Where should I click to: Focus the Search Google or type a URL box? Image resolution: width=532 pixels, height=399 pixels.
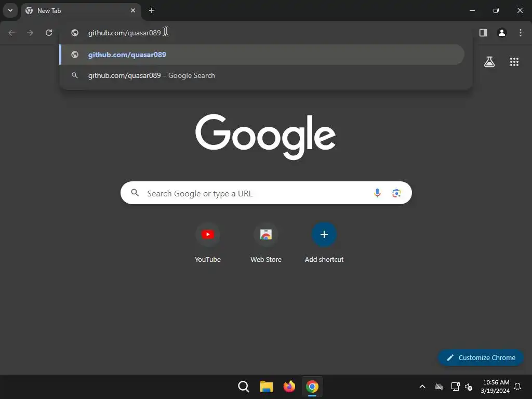pyautogui.click(x=266, y=193)
